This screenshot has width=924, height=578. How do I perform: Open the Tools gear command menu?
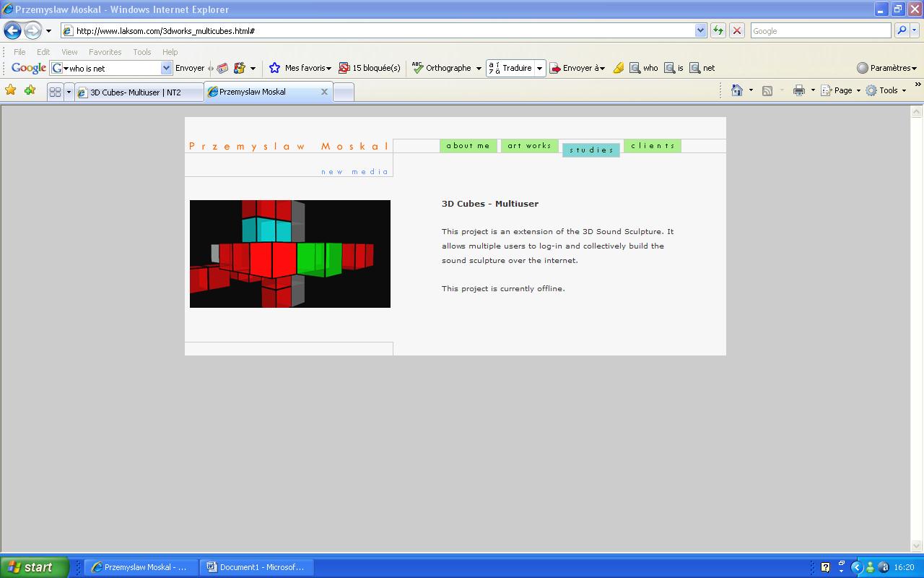pyautogui.click(x=886, y=90)
